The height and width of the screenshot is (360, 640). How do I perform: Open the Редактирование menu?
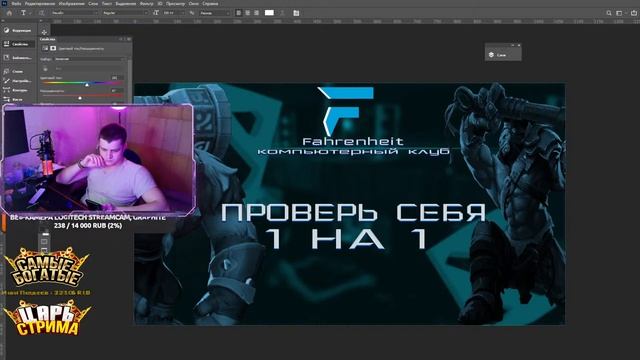tap(40, 4)
